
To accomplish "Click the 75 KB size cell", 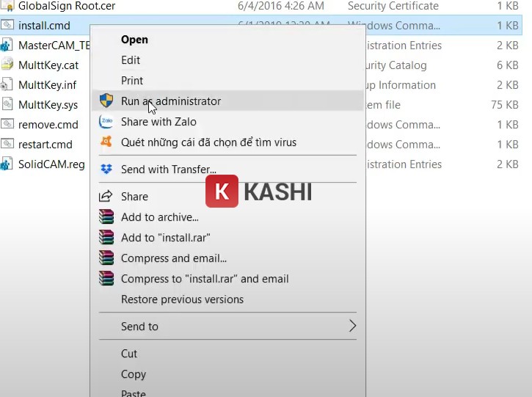I will 505,105.
